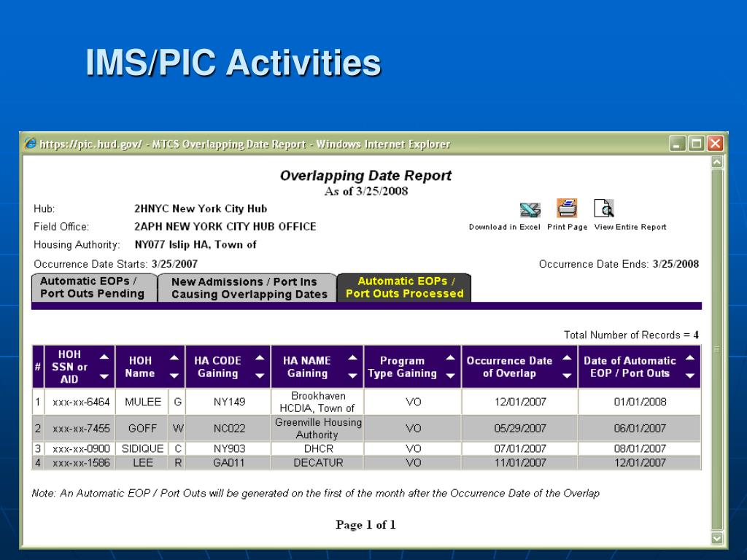Screen dimensions: 747x560
Task: Click HA code NC022
Action: click(229, 429)
